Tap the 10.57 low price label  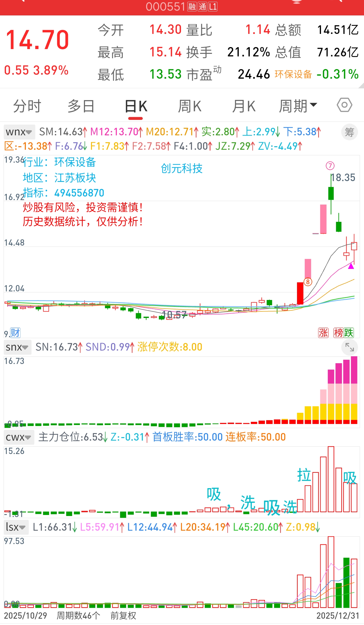coord(174,315)
